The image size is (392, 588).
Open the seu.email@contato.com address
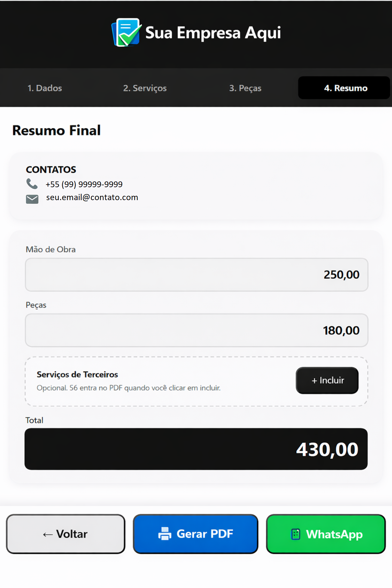(x=92, y=198)
